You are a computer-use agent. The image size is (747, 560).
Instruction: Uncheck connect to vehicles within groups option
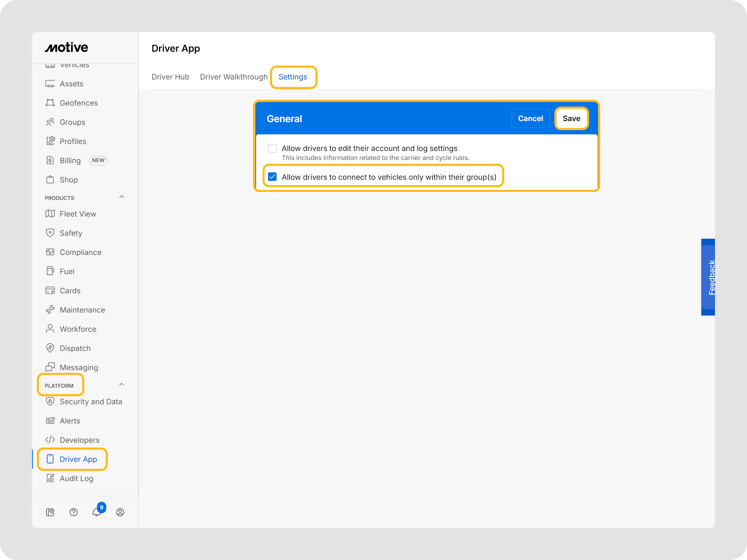[272, 177]
